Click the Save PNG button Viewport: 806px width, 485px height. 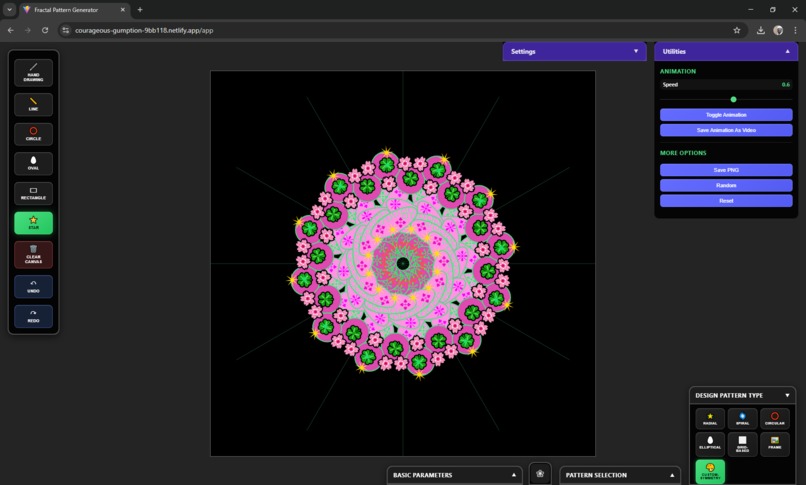[x=726, y=170]
